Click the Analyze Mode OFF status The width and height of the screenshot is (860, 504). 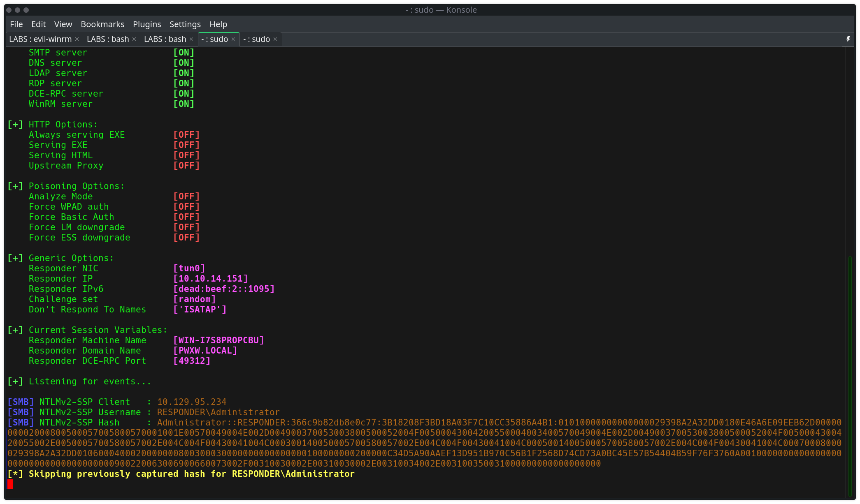(186, 197)
